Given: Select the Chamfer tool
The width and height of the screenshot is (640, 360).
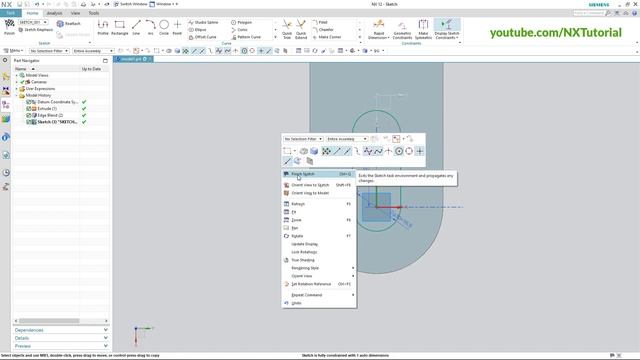Looking at the screenshot, I should coord(323,30).
